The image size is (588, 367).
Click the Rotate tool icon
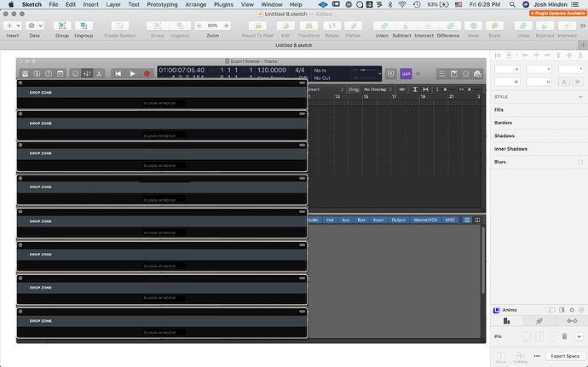click(x=331, y=26)
